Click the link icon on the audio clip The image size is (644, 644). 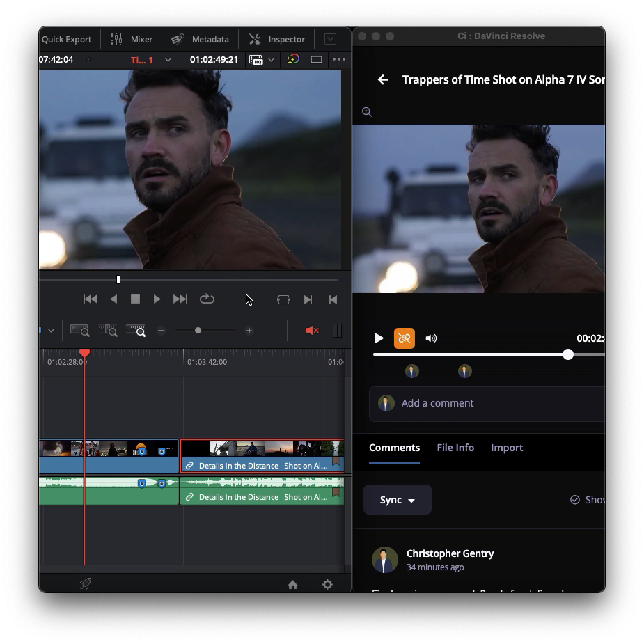click(x=189, y=497)
